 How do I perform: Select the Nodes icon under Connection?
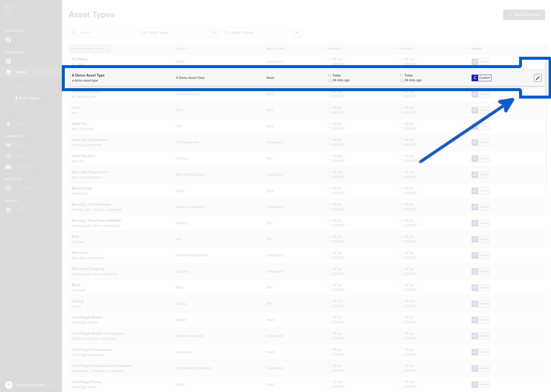[x=8, y=145]
